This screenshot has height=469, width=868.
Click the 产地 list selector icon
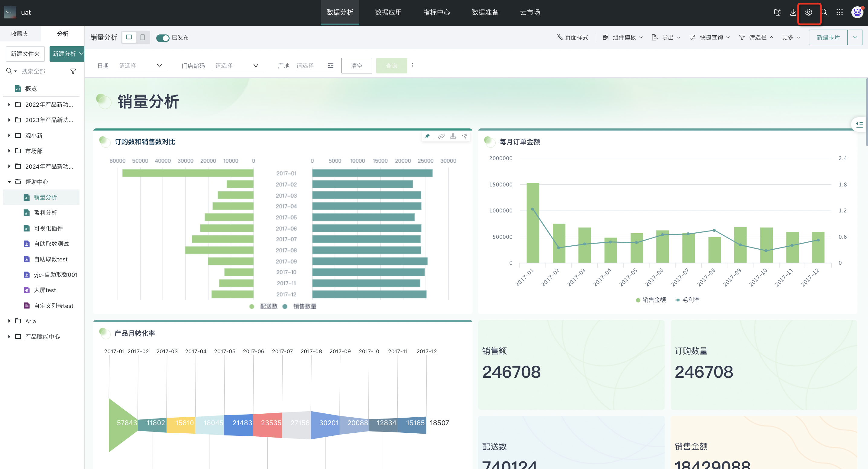(331, 66)
